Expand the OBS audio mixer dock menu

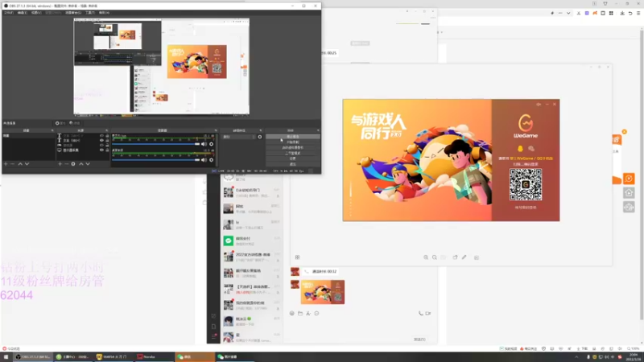click(x=216, y=130)
